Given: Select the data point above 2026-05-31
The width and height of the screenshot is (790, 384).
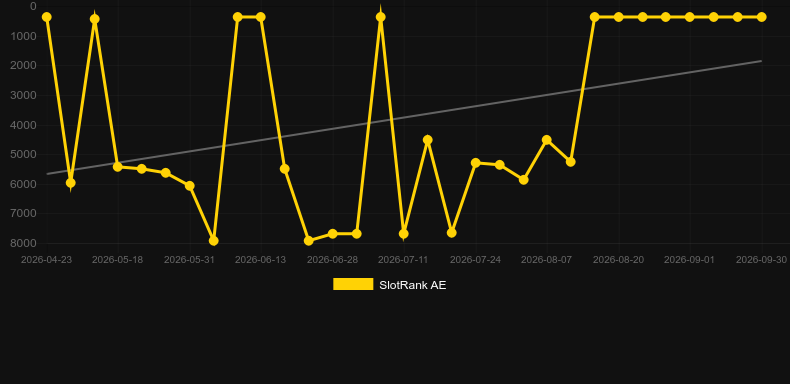Looking at the screenshot, I should click(189, 186).
